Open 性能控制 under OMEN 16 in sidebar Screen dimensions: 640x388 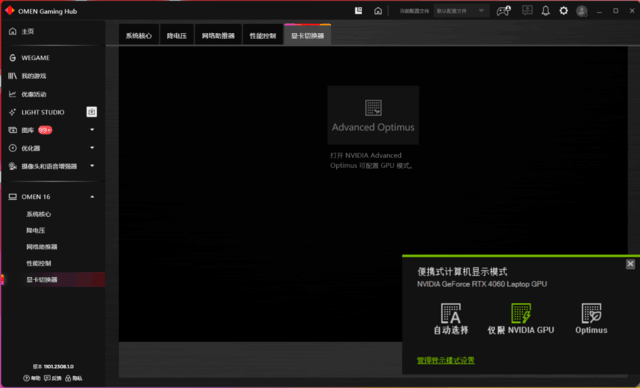pos(39,263)
